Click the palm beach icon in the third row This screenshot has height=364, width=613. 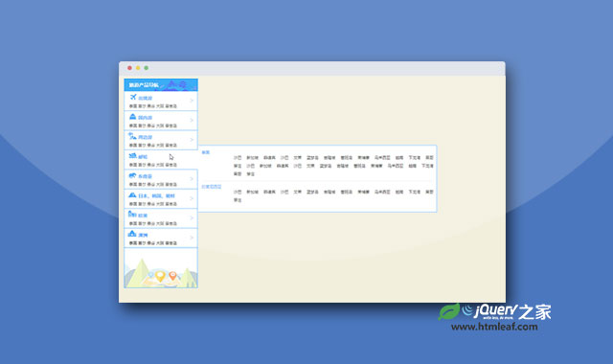132,136
